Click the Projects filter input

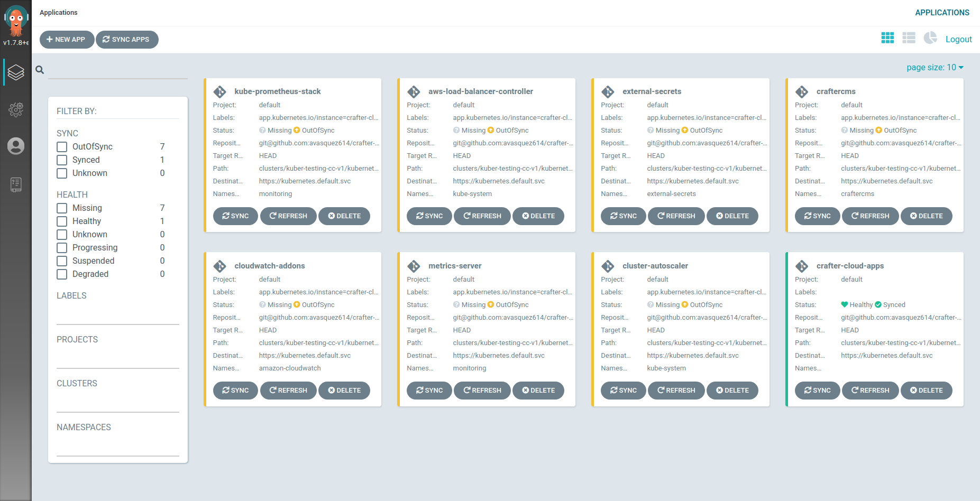118,359
